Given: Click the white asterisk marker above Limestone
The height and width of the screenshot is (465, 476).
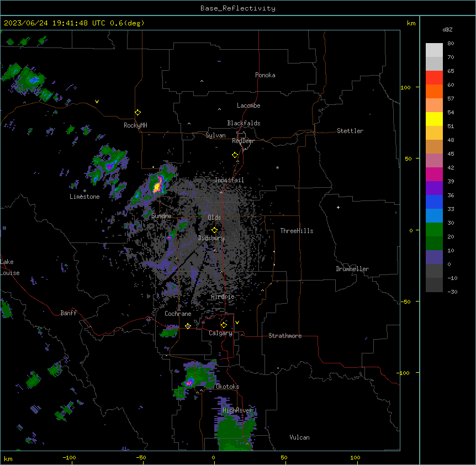Looking at the screenshot, I should pos(84,191).
